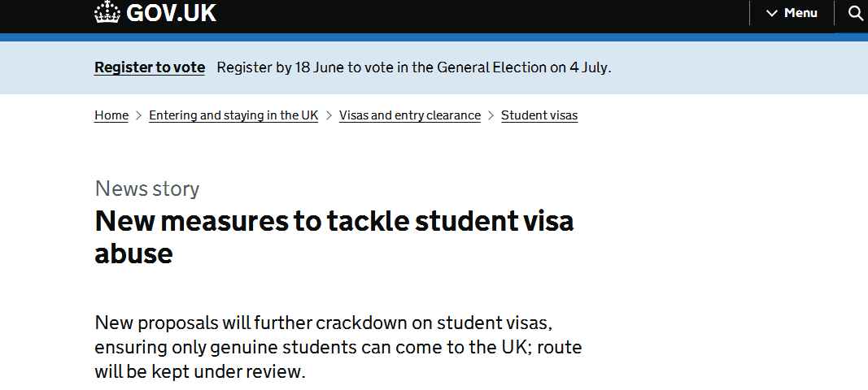Click the chevron separator after Home
Viewport: 868px width, 390px height.
(139, 115)
